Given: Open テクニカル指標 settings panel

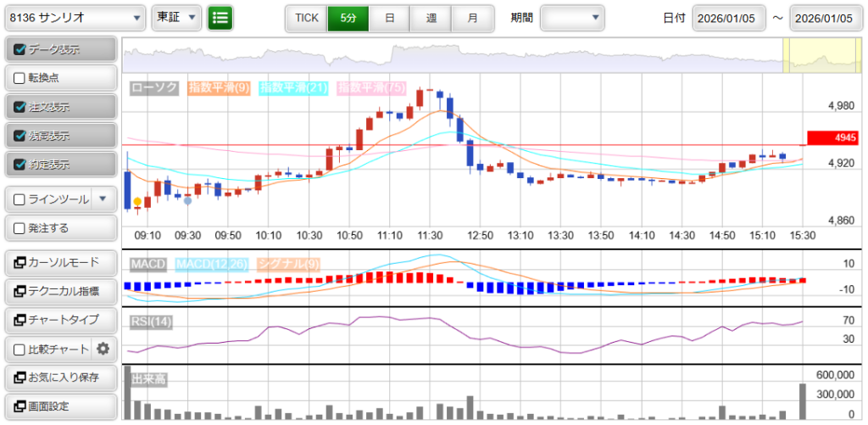Looking at the screenshot, I should pos(59,291).
